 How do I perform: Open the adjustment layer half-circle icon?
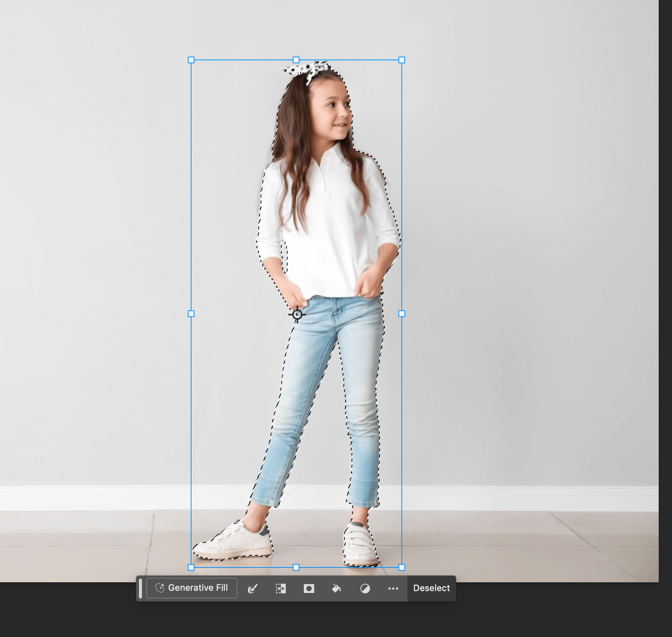(x=365, y=588)
